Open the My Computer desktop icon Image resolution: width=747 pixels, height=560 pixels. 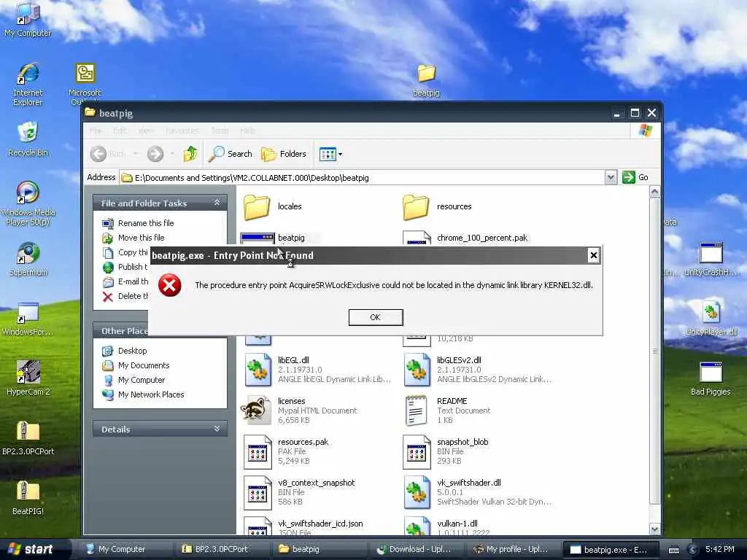click(28, 19)
